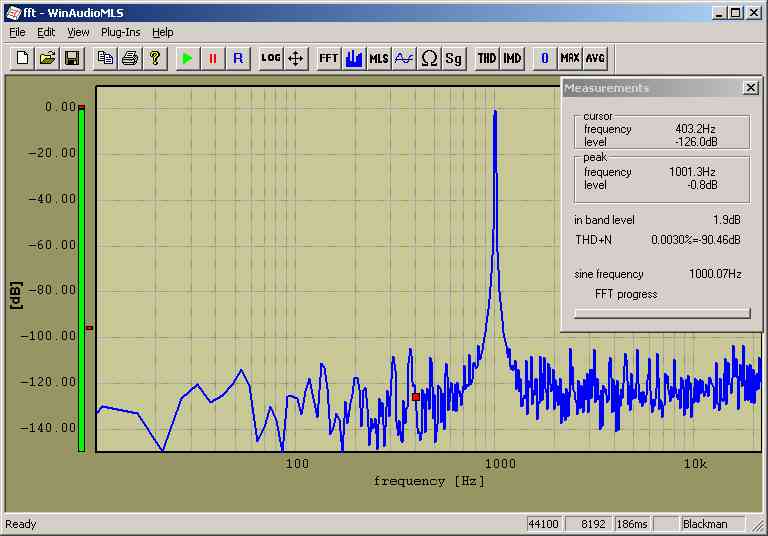Click the FFT progress bar
This screenshot has height=536, width=768.
tap(661, 313)
